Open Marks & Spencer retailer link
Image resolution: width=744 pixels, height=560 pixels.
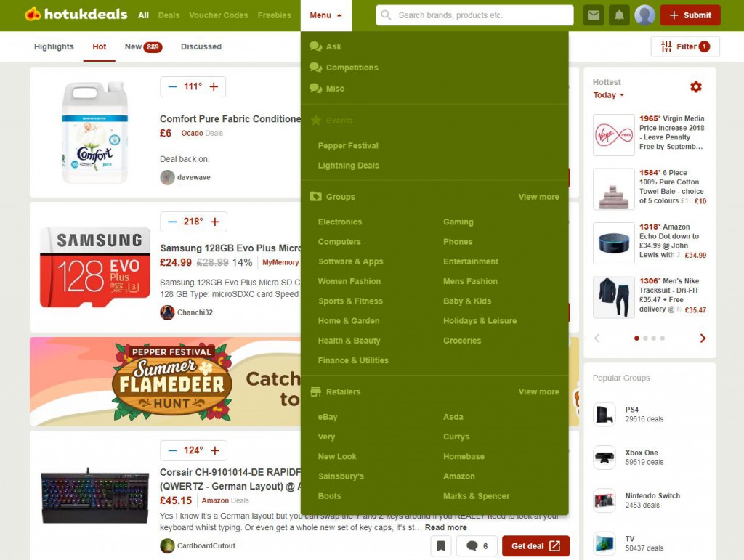coord(476,496)
